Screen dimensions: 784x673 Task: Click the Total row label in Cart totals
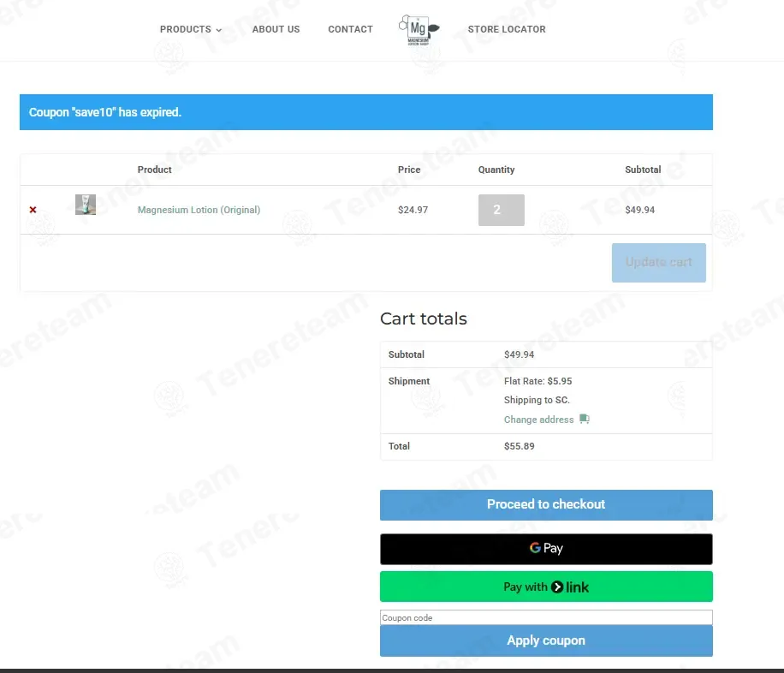(x=399, y=446)
